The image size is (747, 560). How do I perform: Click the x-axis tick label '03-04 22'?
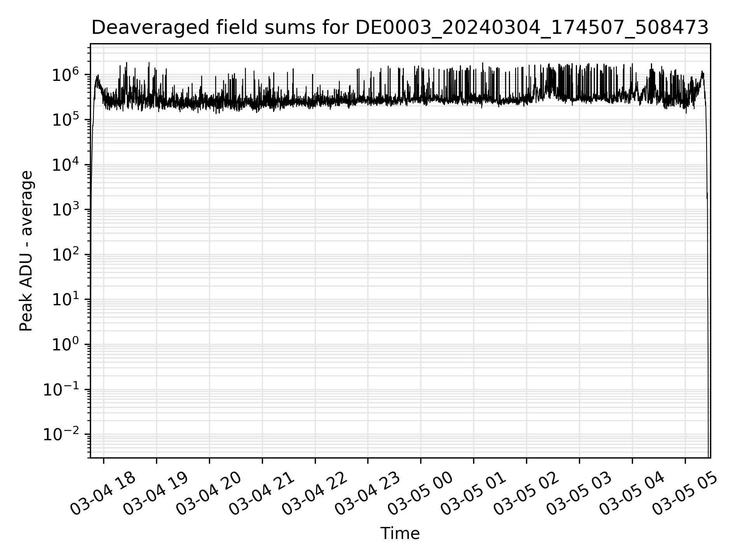[x=315, y=494]
